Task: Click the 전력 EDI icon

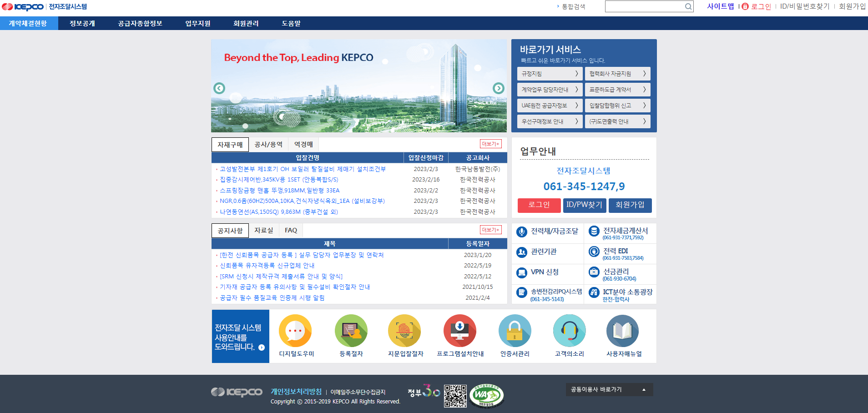Action: pos(594,252)
